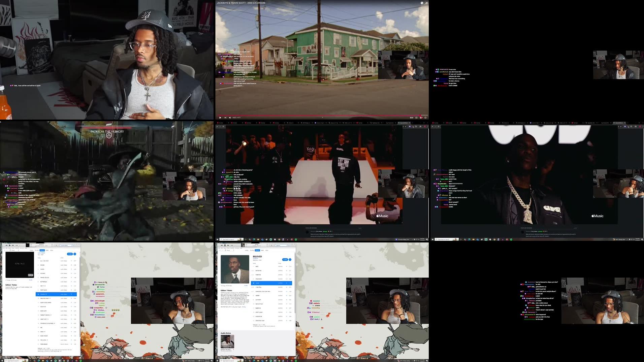Click Next track in BELOVED iTunes window

(x=228, y=245)
